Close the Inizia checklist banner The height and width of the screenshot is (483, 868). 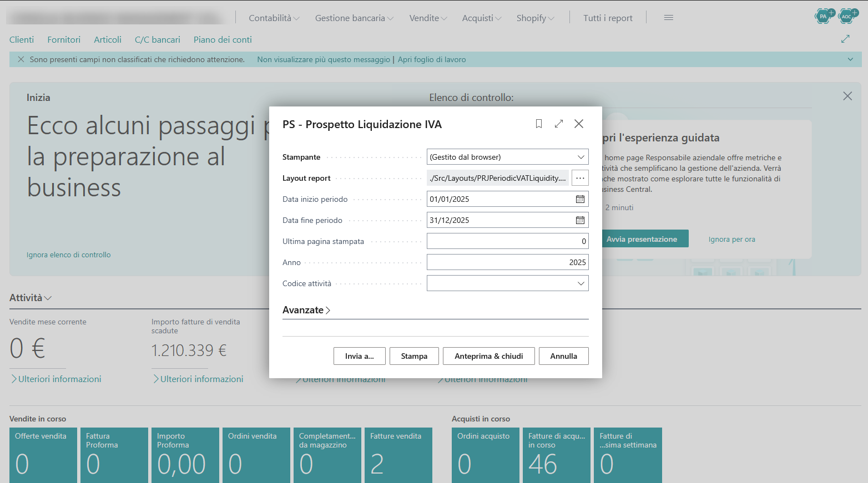(x=847, y=96)
